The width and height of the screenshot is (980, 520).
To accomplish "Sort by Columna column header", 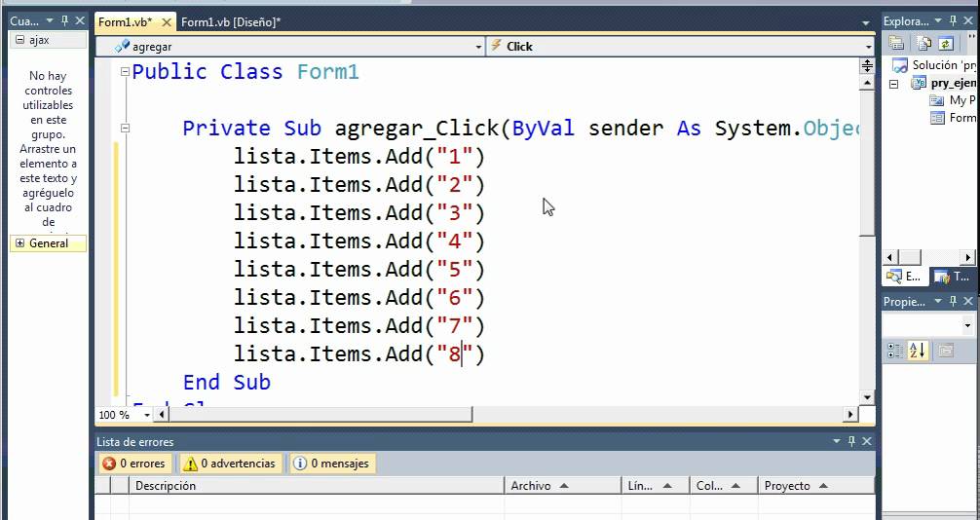I will (724, 486).
